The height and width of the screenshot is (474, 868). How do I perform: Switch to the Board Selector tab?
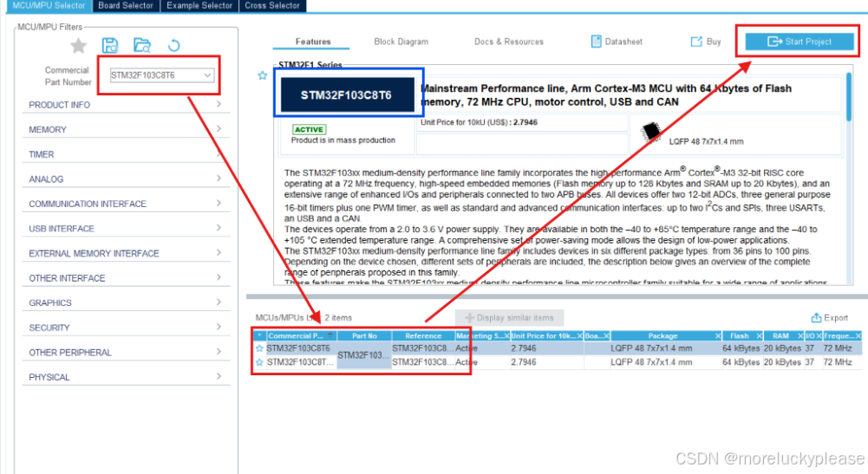pyautogui.click(x=126, y=5)
